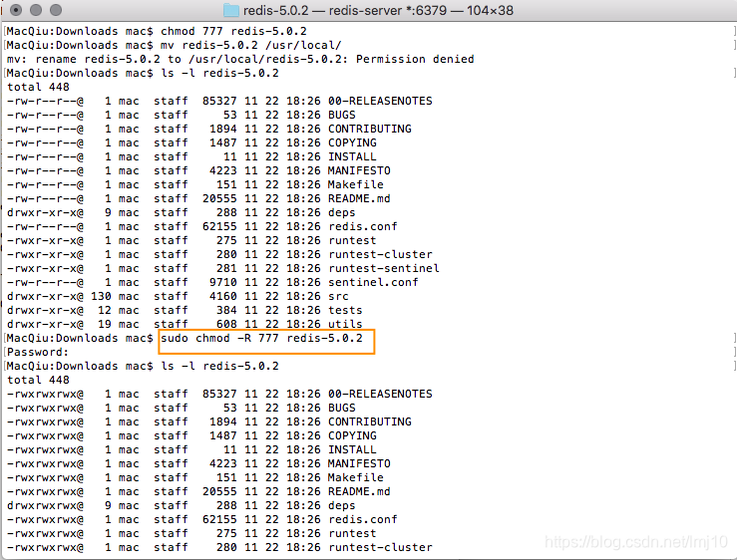737x560 pixels.
Task: Click the yellow minimize window button
Action: 36,10
